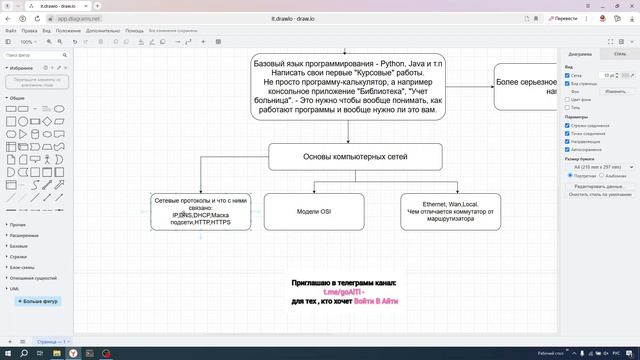The height and width of the screenshot is (360, 640).
Task: Enable the Цвет фона checkbox
Action: [x=567, y=100]
